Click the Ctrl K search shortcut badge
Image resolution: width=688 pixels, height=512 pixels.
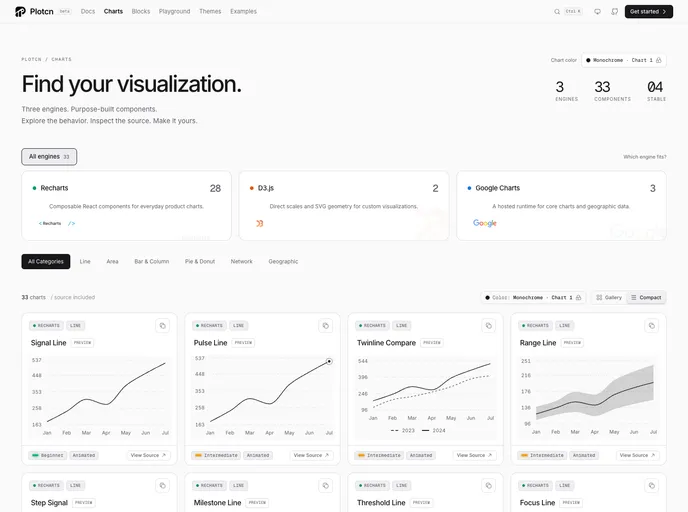(573, 11)
